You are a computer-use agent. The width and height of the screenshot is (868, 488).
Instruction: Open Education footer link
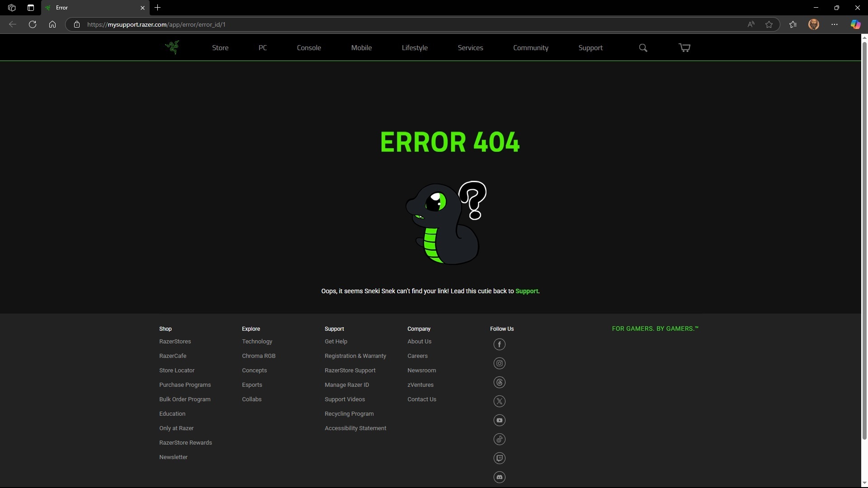click(172, 414)
